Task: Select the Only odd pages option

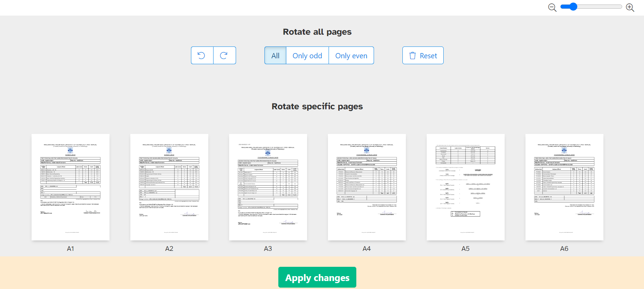Action: [307, 56]
